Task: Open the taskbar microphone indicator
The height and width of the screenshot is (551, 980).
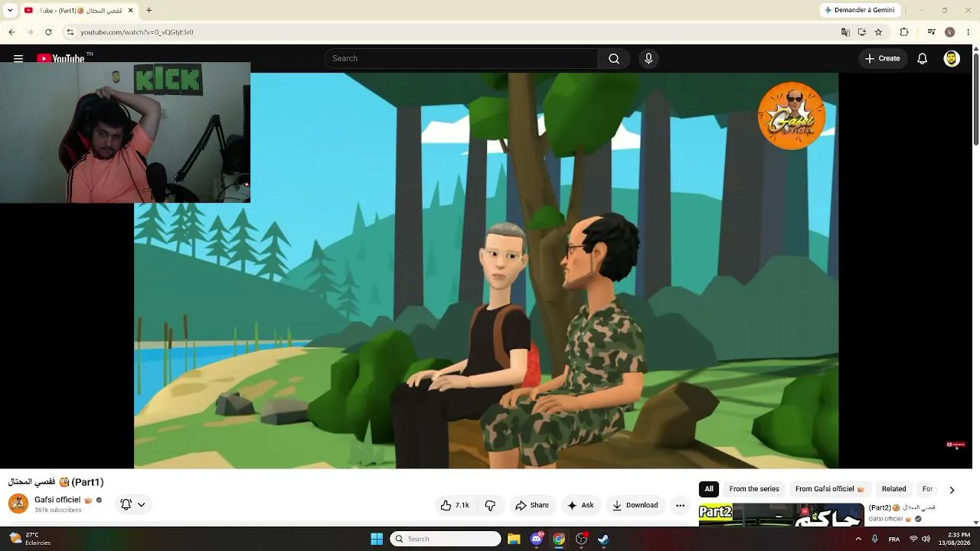Action: pyautogui.click(x=874, y=539)
